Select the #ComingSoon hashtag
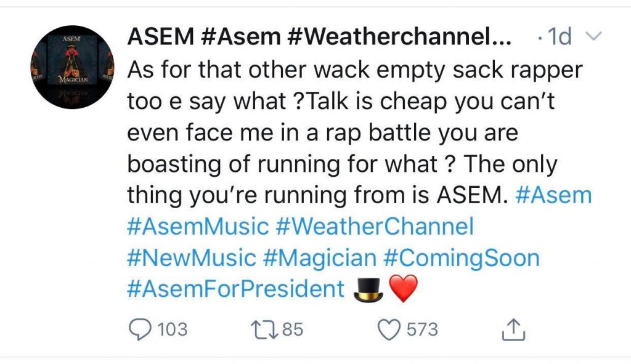The height and width of the screenshot is (364, 631). tap(461, 257)
